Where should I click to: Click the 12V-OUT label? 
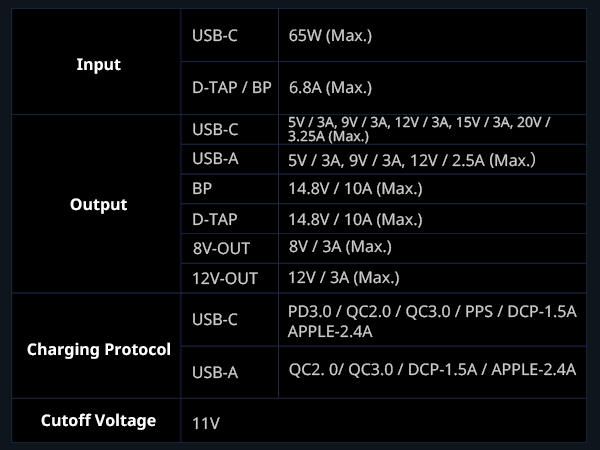224,278
